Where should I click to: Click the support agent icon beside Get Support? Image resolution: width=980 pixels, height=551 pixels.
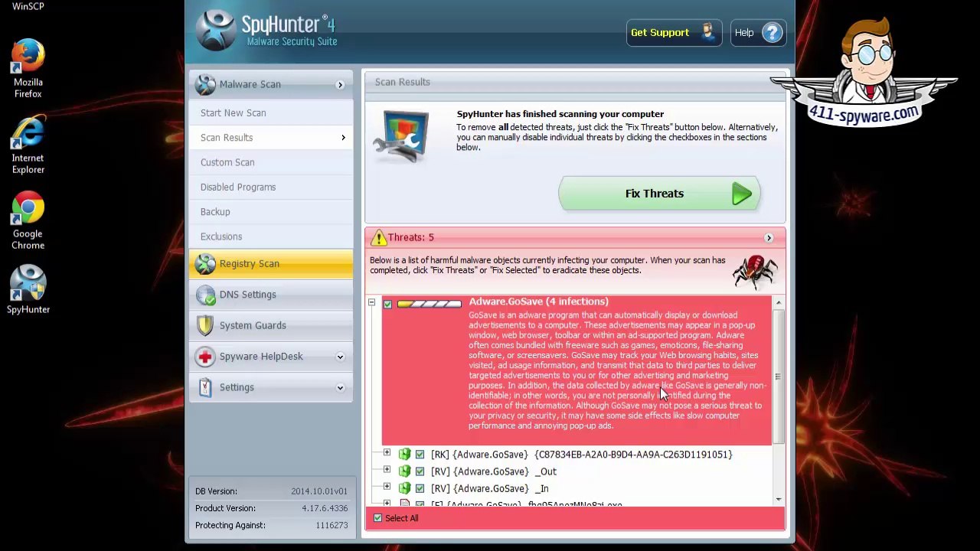[707, 32]
